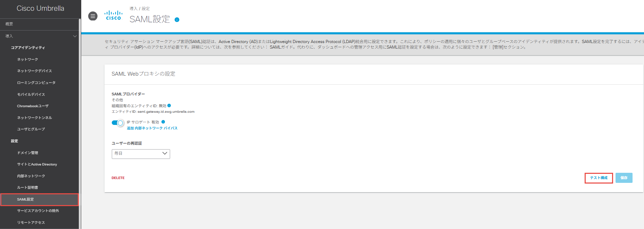Toggle the IP サロゲート switch

pos(118,123)
